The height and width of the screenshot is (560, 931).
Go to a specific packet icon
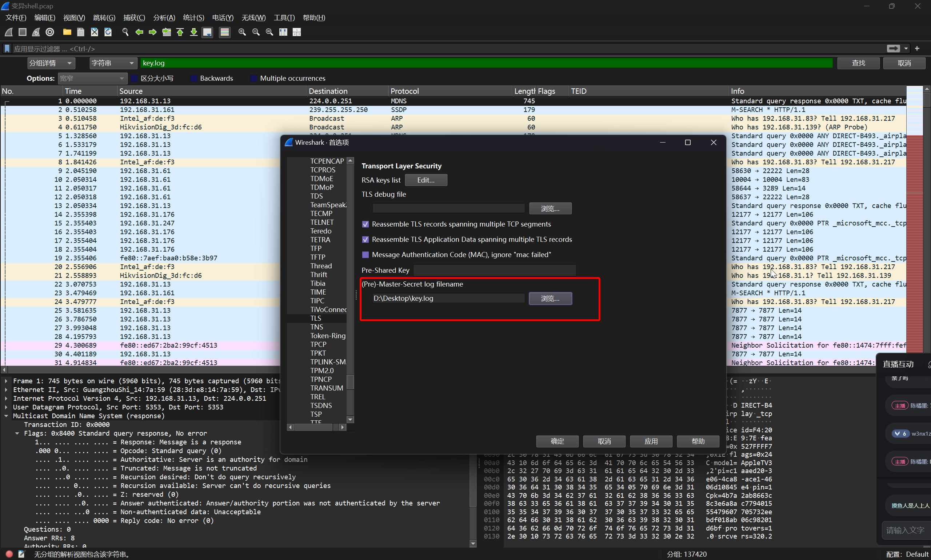coord(167,32)
